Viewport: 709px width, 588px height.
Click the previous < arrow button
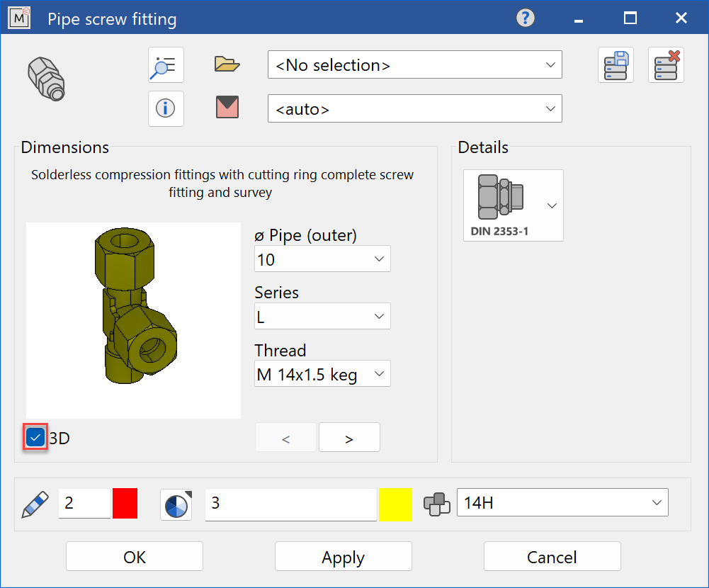tap(285, 437)
